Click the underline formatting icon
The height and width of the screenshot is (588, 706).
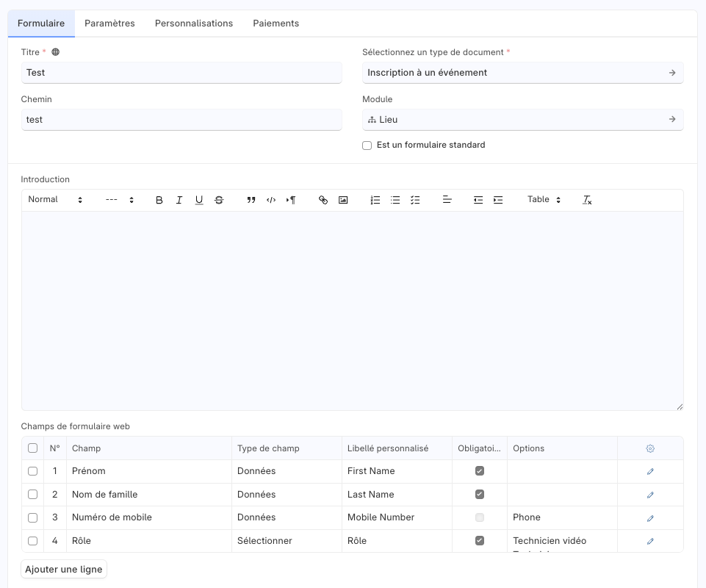[198, 200]
